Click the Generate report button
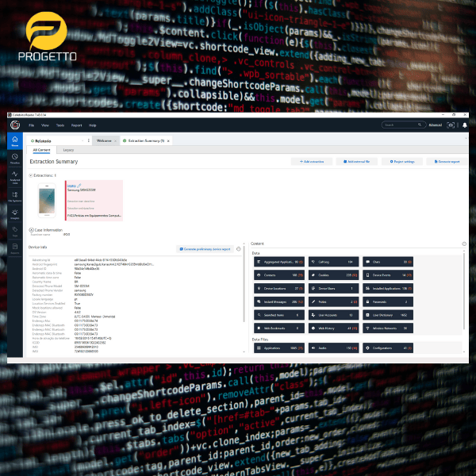Screen dimensions: 476x476 click(443, 161)
